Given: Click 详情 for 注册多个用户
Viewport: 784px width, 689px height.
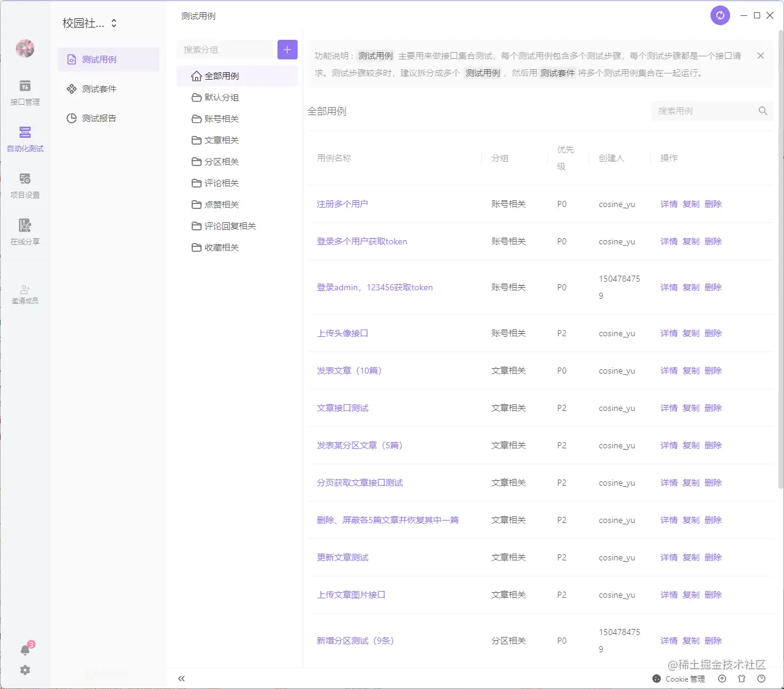Looking at the screenshot, I should 669,204.
